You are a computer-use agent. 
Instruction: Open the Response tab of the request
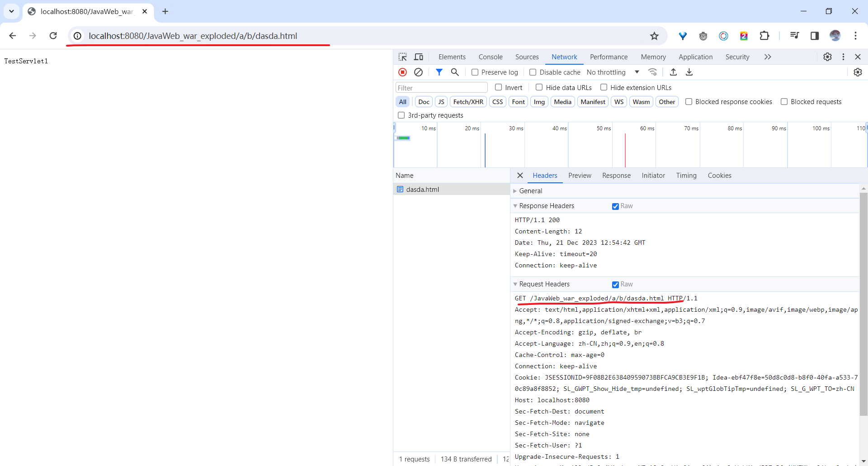click(x=616, y=176)
